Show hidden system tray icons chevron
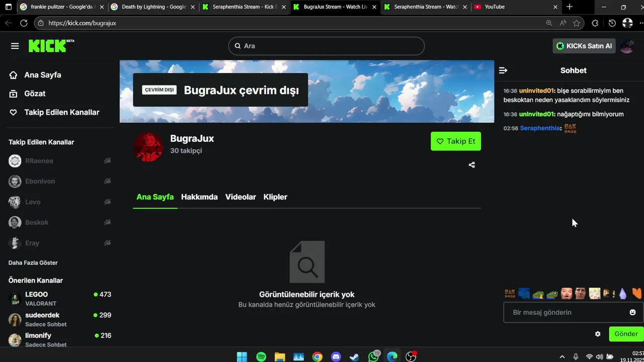 pyautogui.click(x=562, y=357)
